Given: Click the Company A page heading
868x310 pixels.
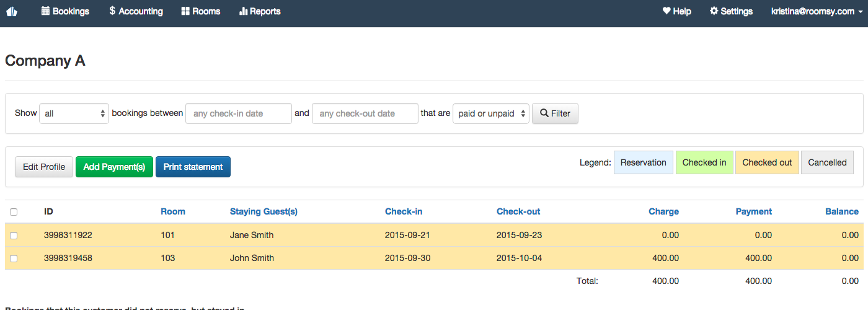Looking at the screenshot, I should 45,61.
